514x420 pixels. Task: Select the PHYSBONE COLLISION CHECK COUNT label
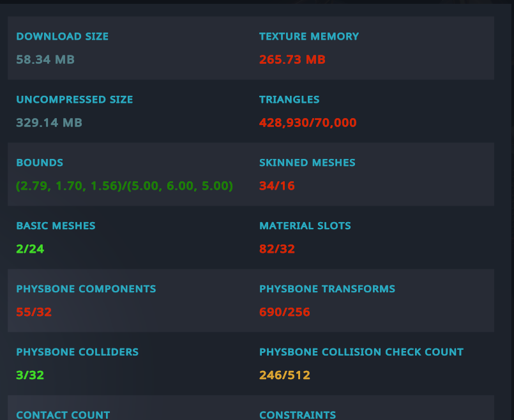point(361,352)
